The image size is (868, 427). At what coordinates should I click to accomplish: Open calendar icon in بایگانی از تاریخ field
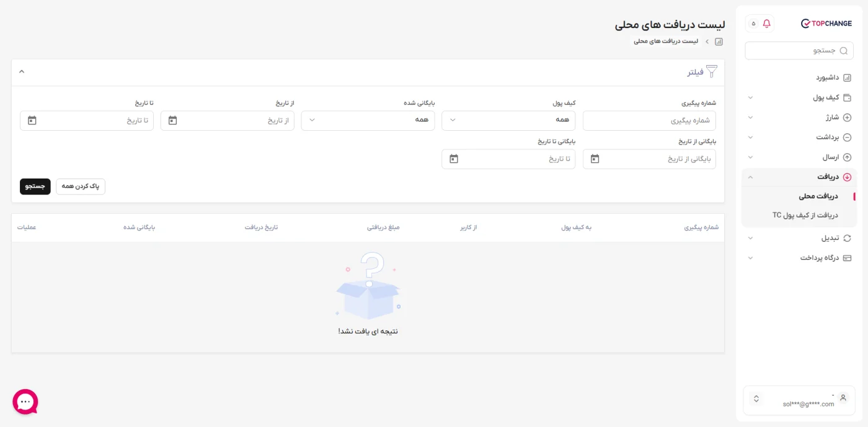(595, 159)
